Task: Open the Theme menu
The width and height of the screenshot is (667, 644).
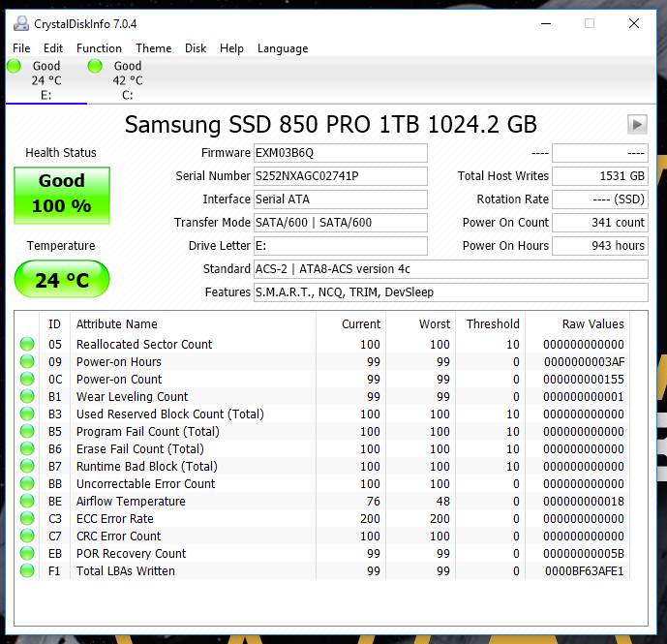Action: click(154, 48)
